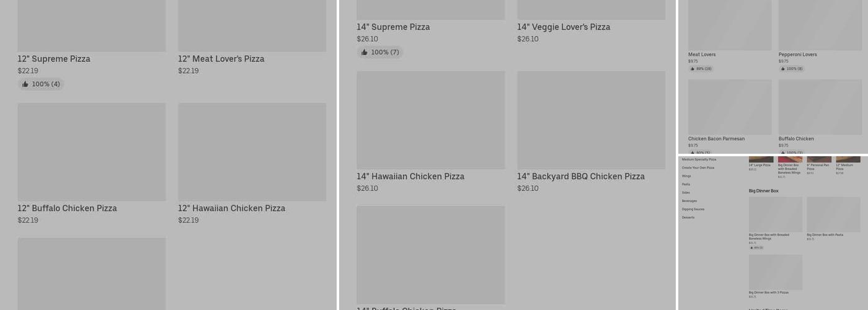The image size is (868, 310).
Task: Select the 14" Backyard BBQ Chicken Pizza image
Action: 591,120
